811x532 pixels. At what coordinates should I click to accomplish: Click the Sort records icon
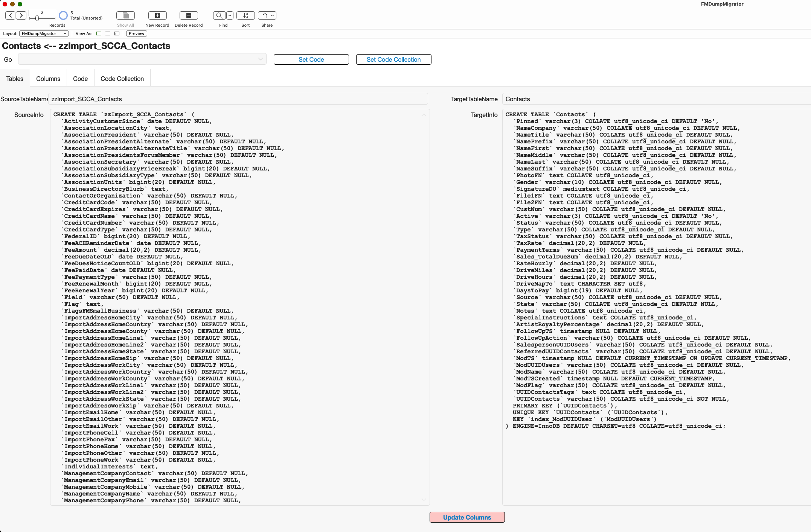[245, 15]
